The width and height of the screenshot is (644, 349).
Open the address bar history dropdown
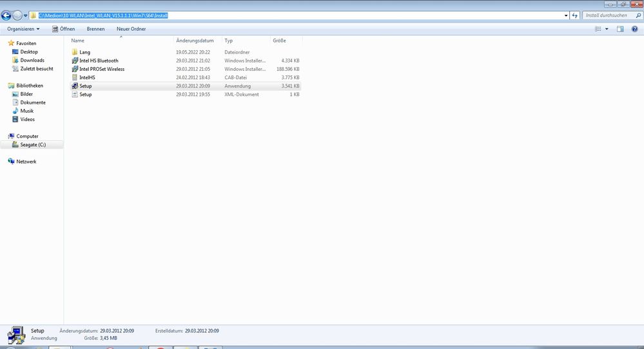(x=566, y=15)
